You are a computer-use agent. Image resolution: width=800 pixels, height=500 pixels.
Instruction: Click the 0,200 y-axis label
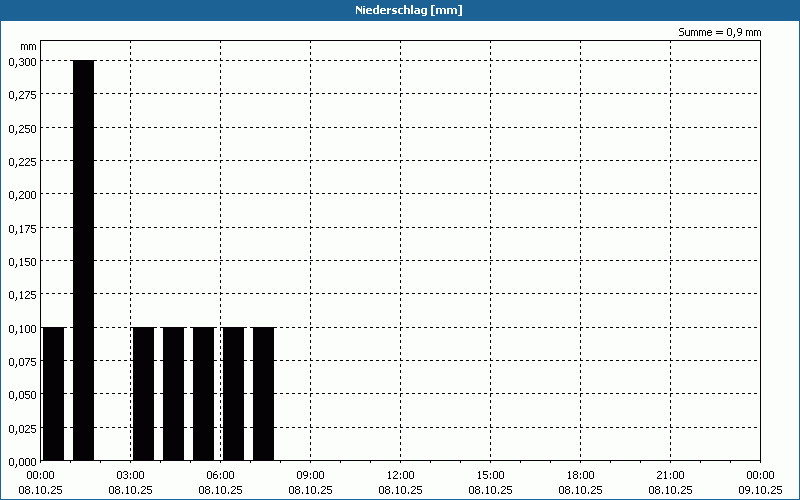click(21, 194)
